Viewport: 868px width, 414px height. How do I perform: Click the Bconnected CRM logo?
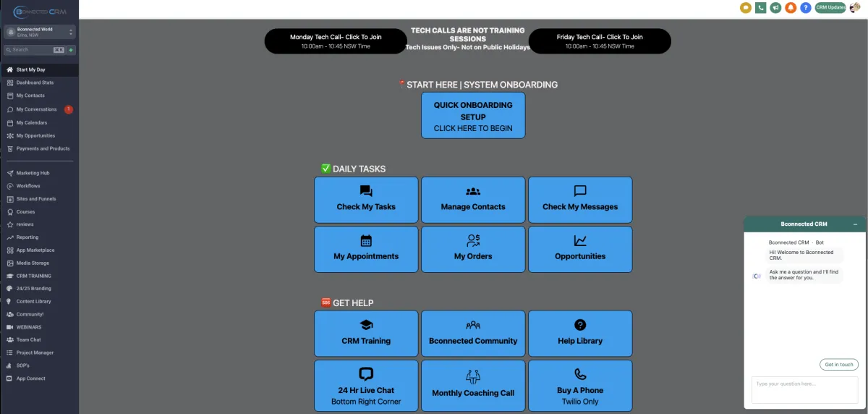coord(39,12)
